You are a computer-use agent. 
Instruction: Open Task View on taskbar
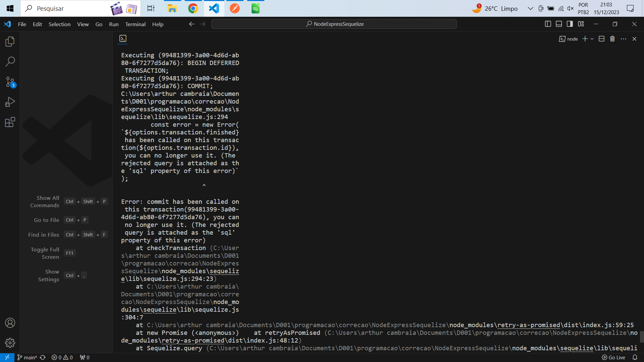(x=151, y=8)
